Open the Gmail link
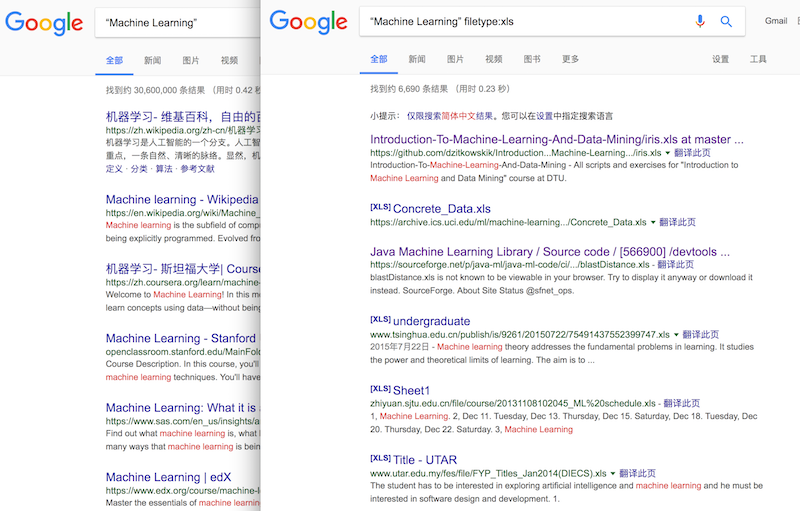 tap(776, 21)
